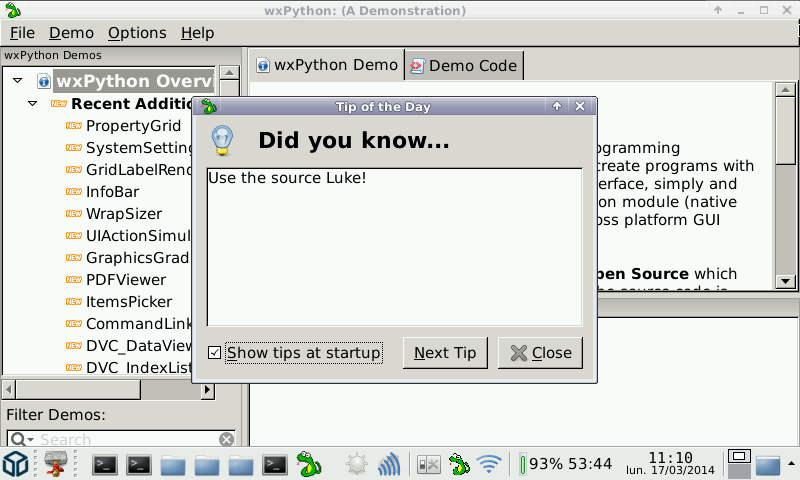The image size is (800, 480).
Task: Select PDFViewer in the demo tree
Action: 126,280
